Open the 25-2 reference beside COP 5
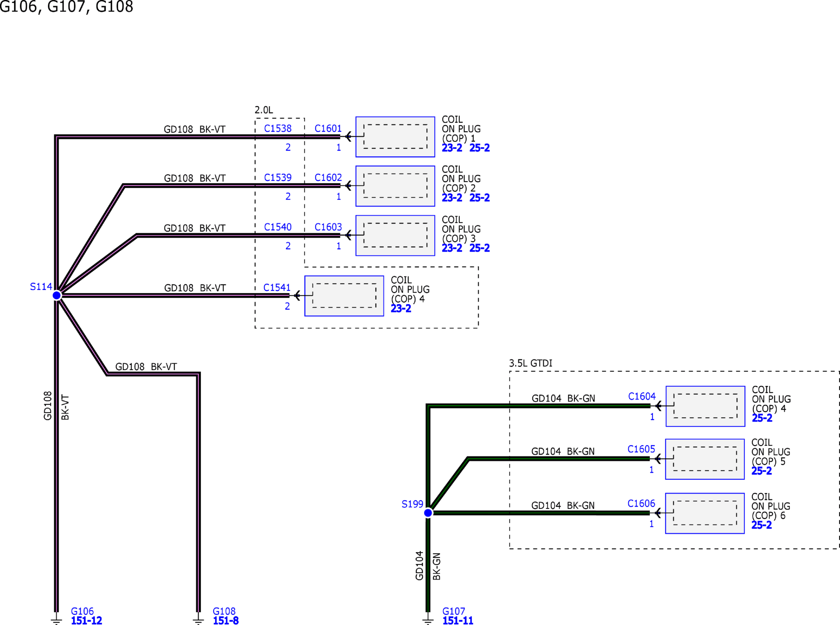The width and height of the screenshot is (840, 625). pos(761,471)
